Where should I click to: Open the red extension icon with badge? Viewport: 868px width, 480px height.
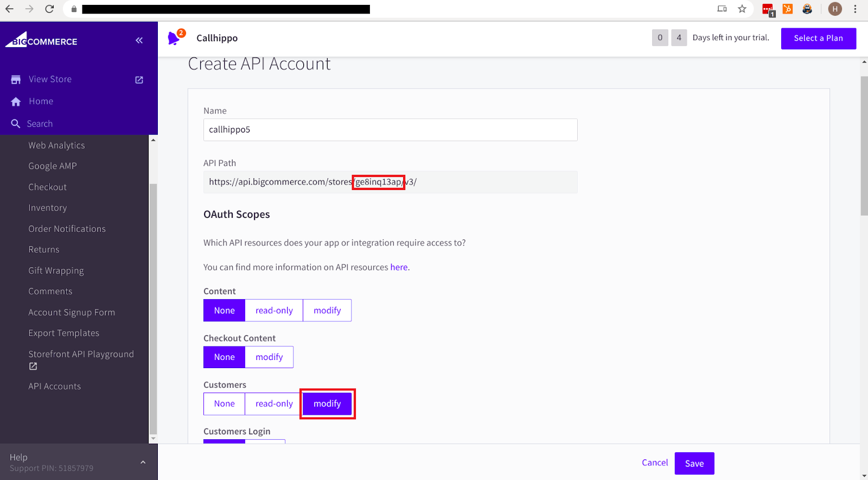pos(768,10)
